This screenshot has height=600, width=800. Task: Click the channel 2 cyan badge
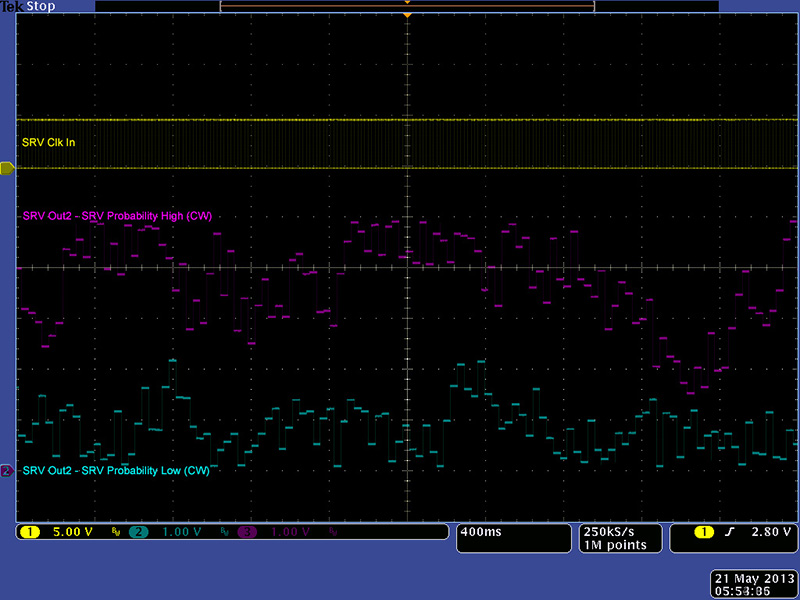coord(137,532)
